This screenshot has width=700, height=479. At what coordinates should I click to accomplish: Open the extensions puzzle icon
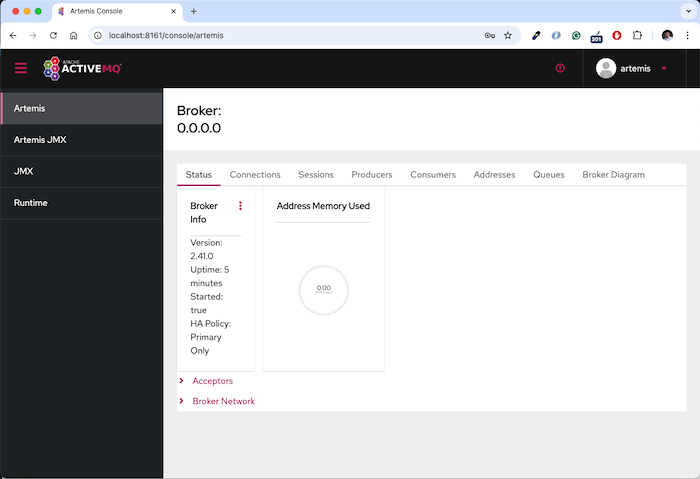638,35
